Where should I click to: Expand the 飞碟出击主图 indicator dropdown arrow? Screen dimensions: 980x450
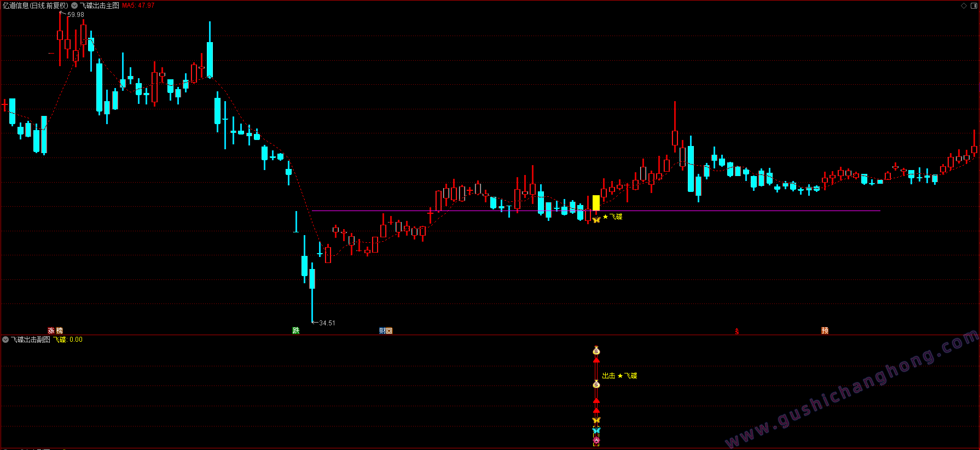tap(74, 5)
